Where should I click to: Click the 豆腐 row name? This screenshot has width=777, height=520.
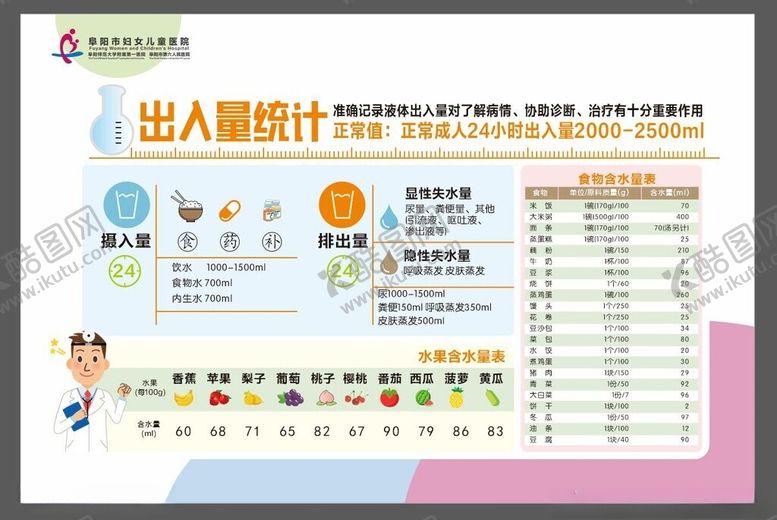541,440
